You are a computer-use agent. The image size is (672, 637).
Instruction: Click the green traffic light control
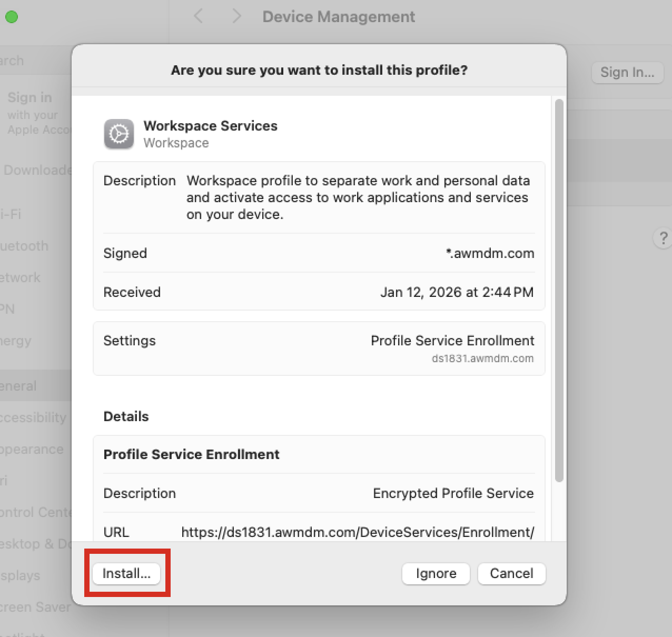pyautogui.click(x=11, y=16)
